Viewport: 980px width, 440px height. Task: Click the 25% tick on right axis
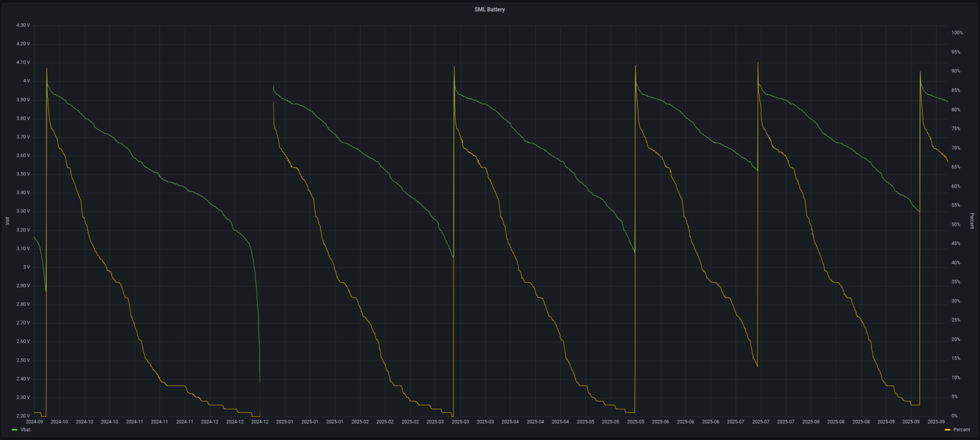956,320
